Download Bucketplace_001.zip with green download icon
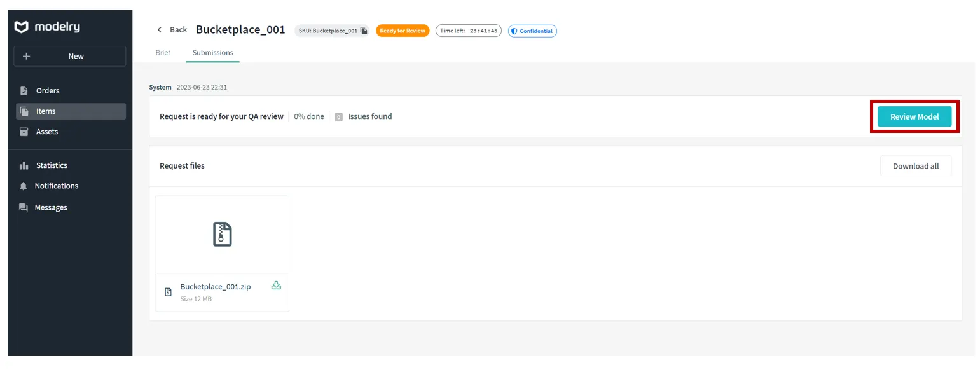This screenshot has height=372, width=980. [276, 286]
